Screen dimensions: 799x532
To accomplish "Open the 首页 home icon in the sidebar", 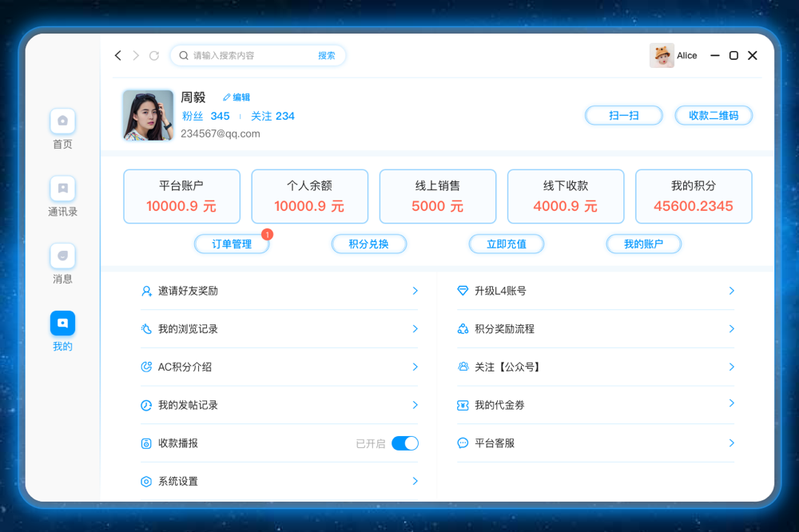I will tap(62, 121).
